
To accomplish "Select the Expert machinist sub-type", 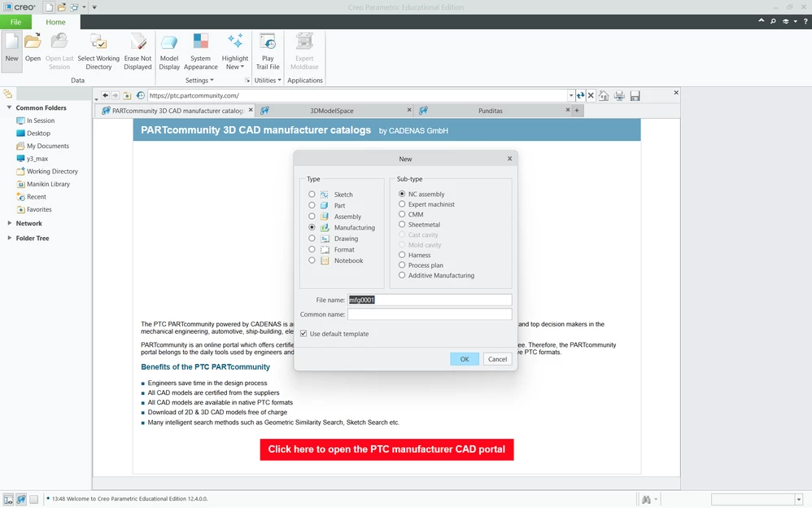I will pos(402,204).
